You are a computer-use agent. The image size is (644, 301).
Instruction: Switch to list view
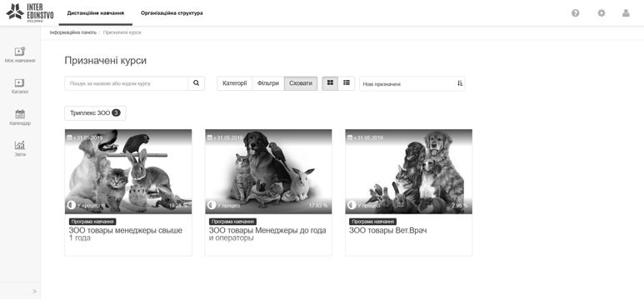[347, 83]
